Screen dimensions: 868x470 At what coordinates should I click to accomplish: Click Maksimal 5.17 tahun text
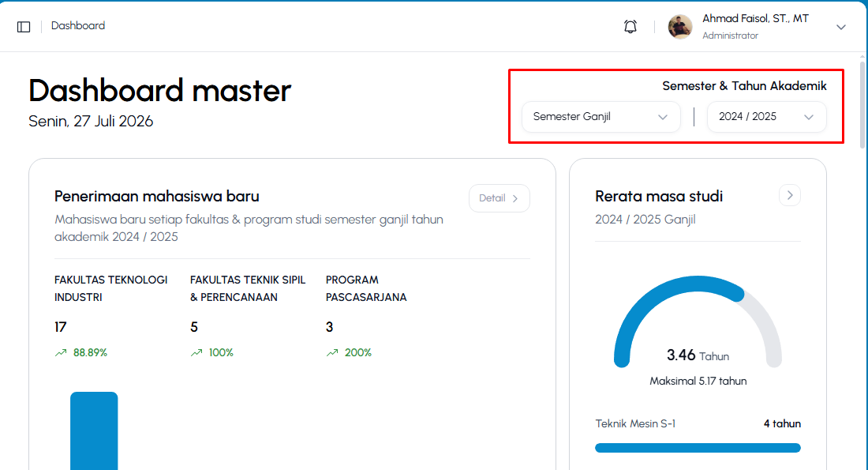698,381
